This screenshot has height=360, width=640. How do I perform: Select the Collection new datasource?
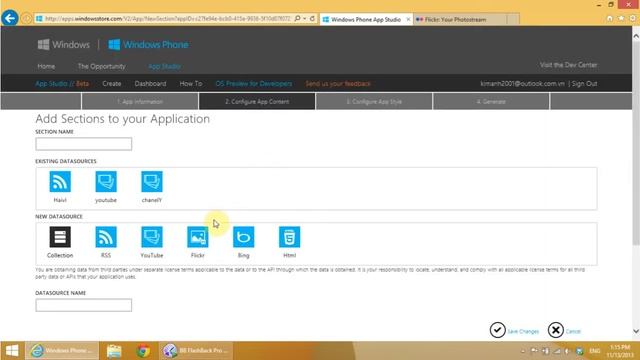pyautogui.click(x=60, y=237)
